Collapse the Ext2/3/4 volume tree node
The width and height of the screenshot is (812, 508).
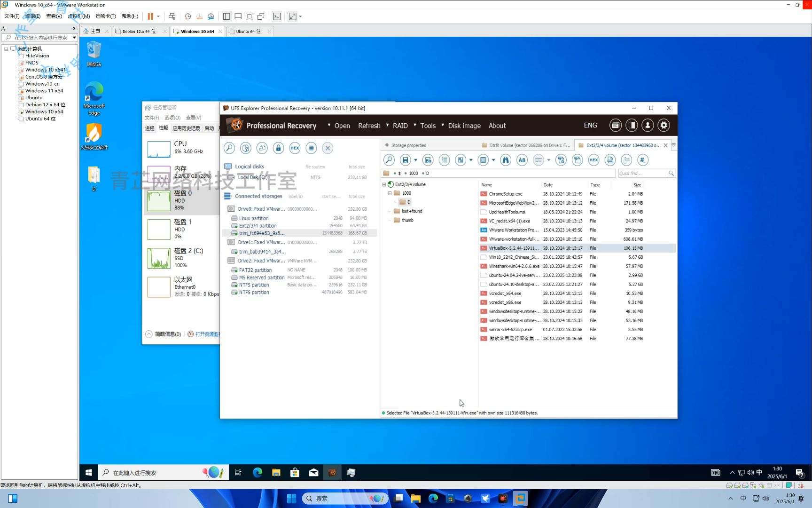point(384,184)
